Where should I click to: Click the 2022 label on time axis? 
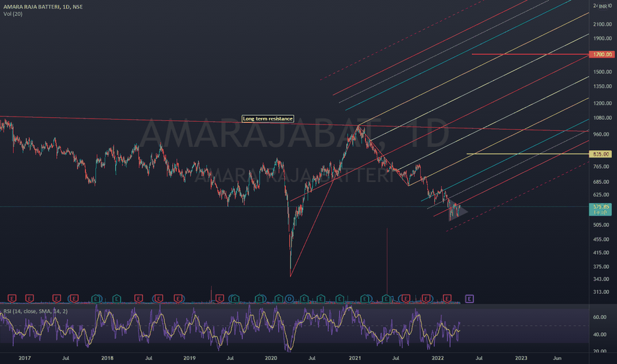click(x=438, y=358)
